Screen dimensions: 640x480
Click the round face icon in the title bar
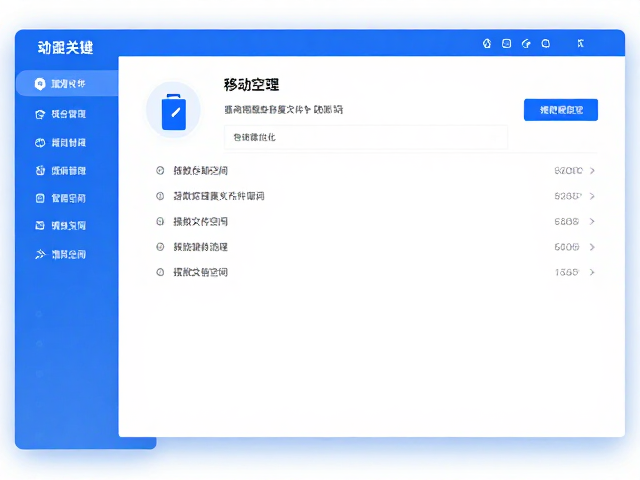546,44
